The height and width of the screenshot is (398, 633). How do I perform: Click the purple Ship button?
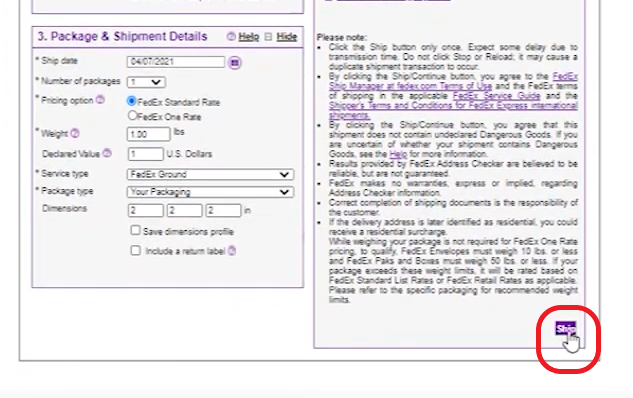[565, 328]
